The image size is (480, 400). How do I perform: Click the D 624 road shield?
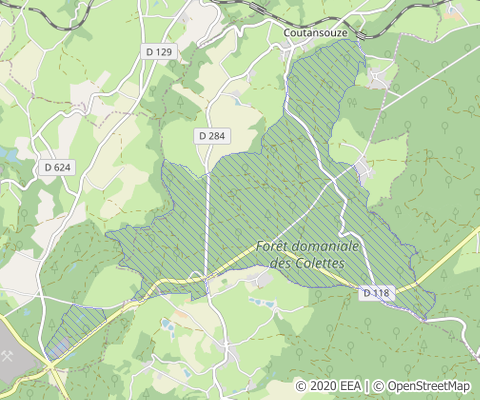(57, 167)
